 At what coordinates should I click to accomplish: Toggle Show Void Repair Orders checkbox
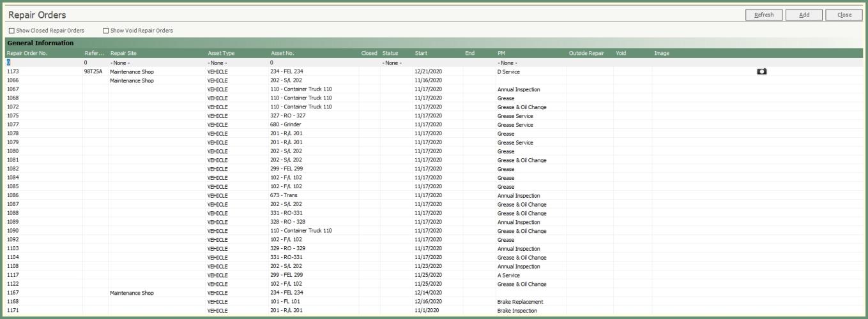[x=106, y=31]
